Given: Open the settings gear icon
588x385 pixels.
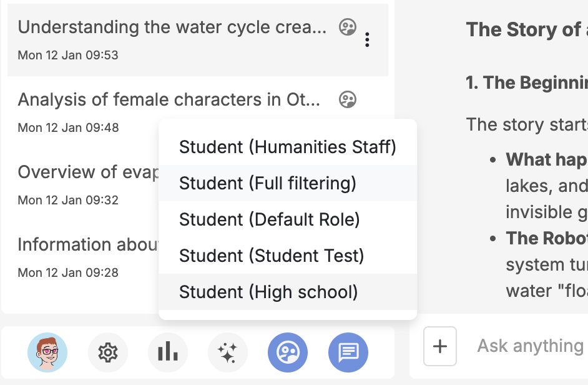Looking at the screenshot, I should [108, 352].
